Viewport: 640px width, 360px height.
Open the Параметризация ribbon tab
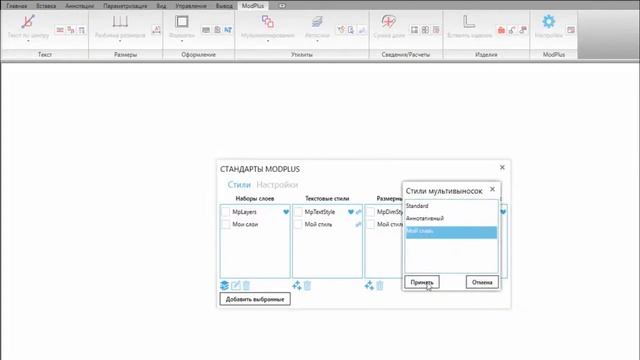125,6
